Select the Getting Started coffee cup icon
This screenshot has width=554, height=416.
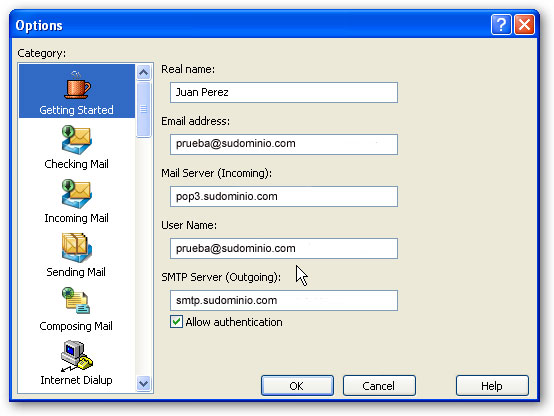[77, 85]
